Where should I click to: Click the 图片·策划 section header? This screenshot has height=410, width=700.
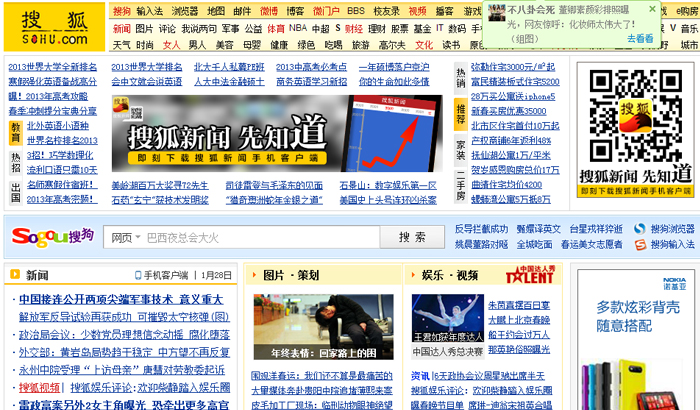point(291,275)
